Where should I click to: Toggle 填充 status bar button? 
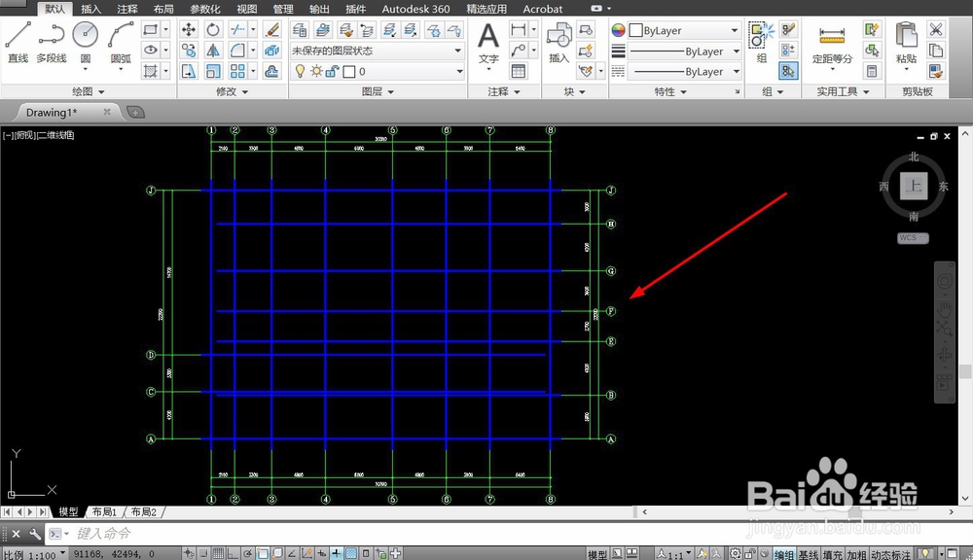pos(833,554)
